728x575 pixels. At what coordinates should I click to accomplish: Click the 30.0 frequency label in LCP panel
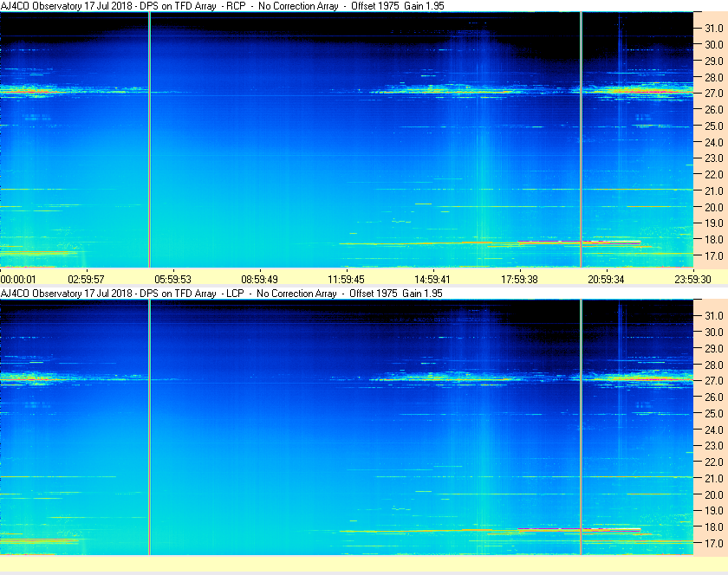pos(714,332)
